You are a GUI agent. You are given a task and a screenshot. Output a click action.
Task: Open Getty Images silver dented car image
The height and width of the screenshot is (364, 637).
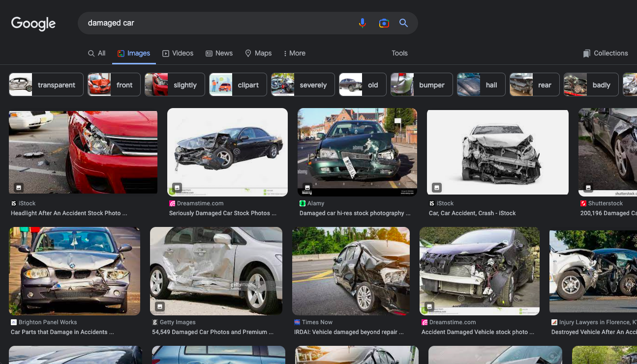coord(216,271)
